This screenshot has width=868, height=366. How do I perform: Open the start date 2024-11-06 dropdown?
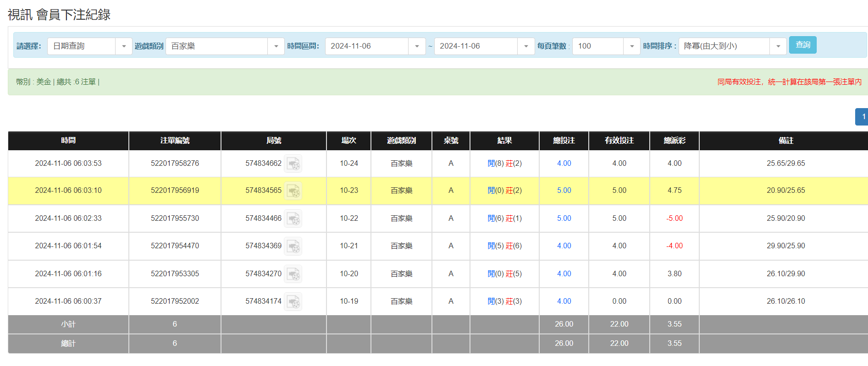(x=417, y=46)
